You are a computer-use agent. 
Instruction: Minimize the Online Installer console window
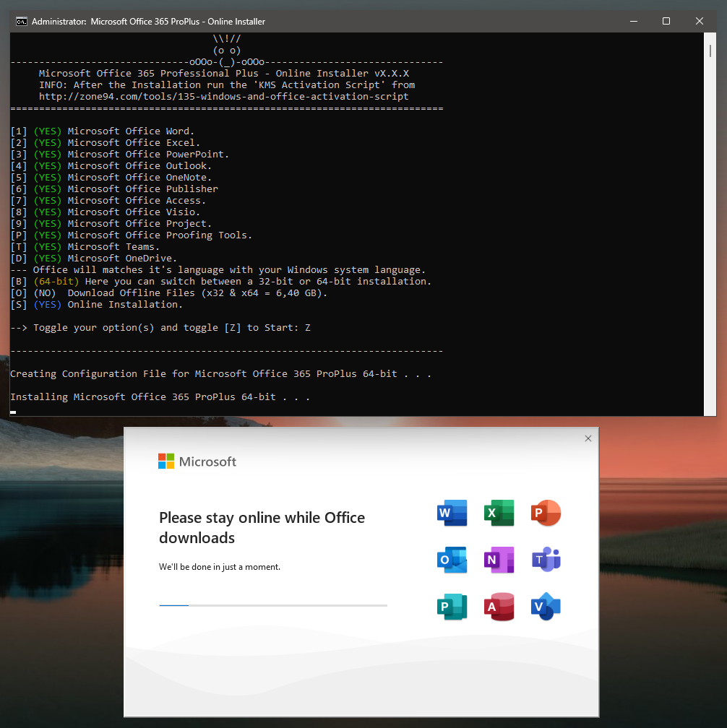[x=633, y=21]
